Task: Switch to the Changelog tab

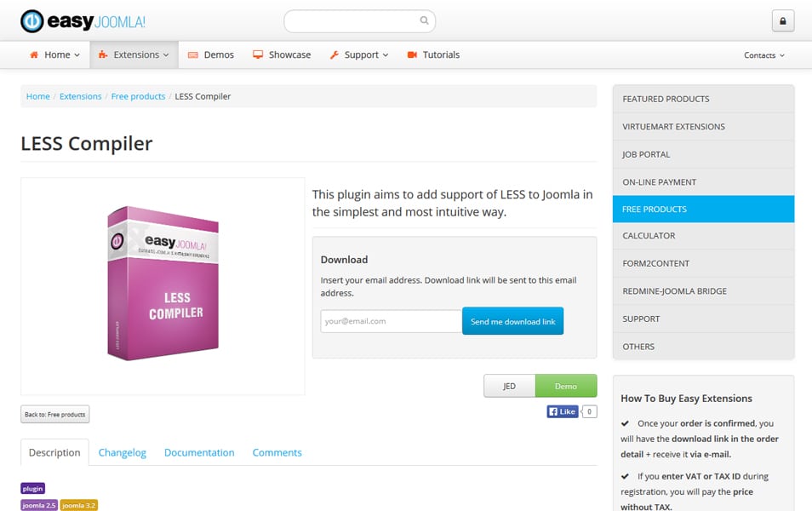Action: (x=123, y=452)
